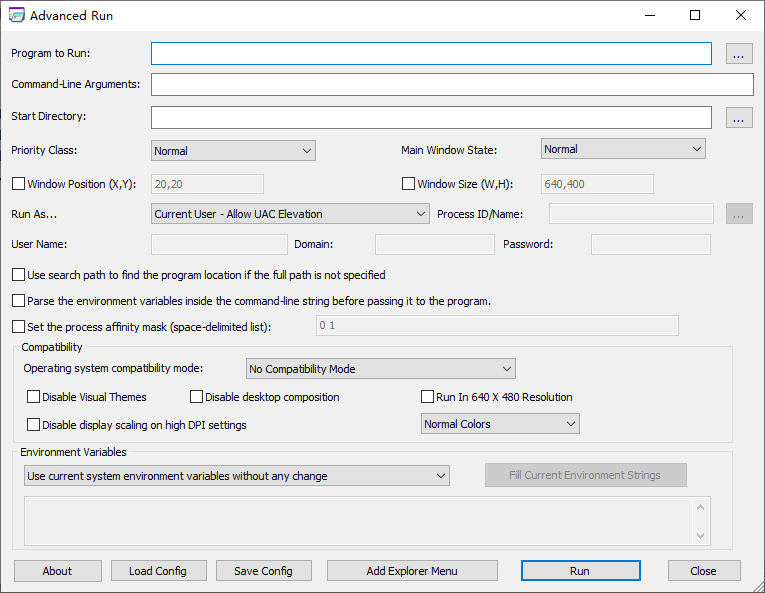Browse for the start directory
The image size is (765, 593).
coord(739,118)
